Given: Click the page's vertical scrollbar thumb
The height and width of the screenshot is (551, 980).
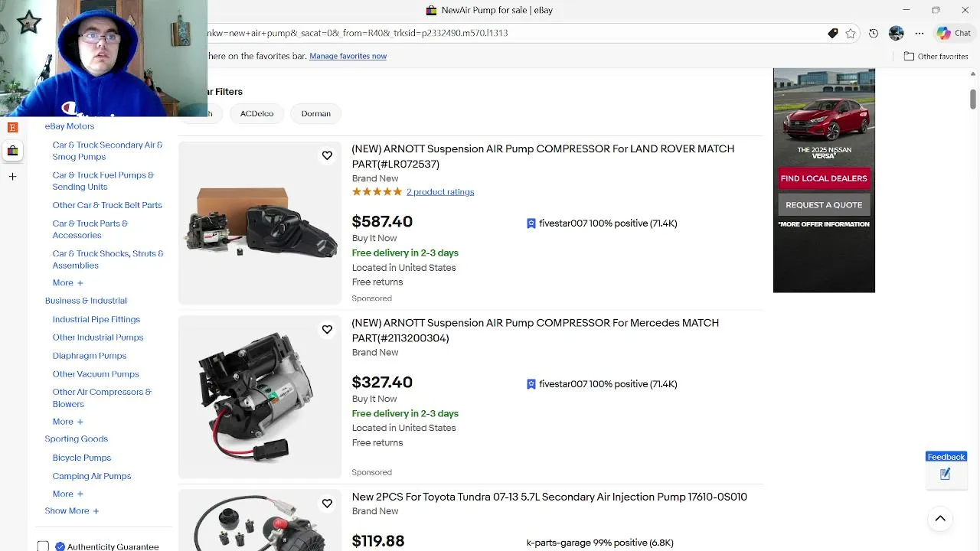Looking at the screenshot, I should 973,99.
